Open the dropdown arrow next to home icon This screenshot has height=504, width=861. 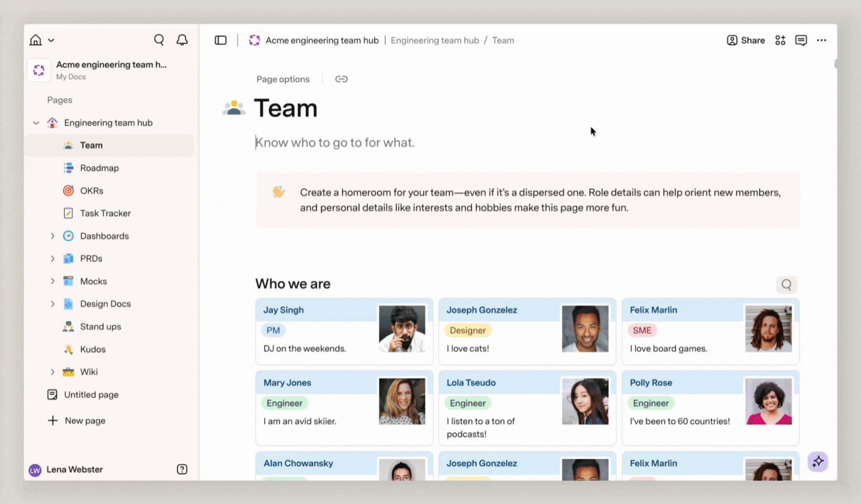51,40
